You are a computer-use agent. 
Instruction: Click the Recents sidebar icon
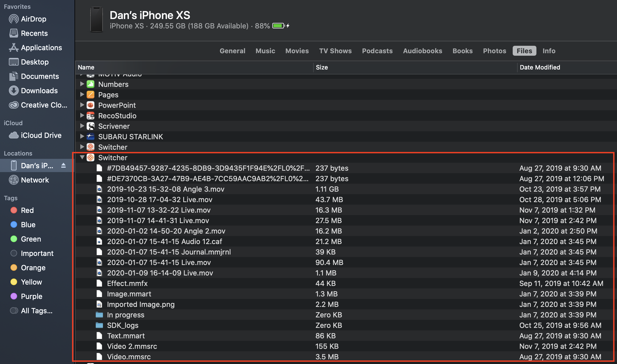pos(14,33)
